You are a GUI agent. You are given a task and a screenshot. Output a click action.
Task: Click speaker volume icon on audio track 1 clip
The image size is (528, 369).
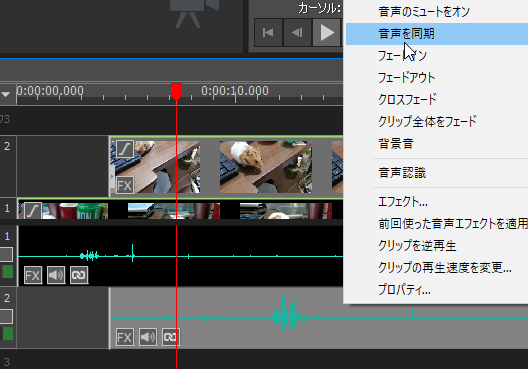point(56,275)
